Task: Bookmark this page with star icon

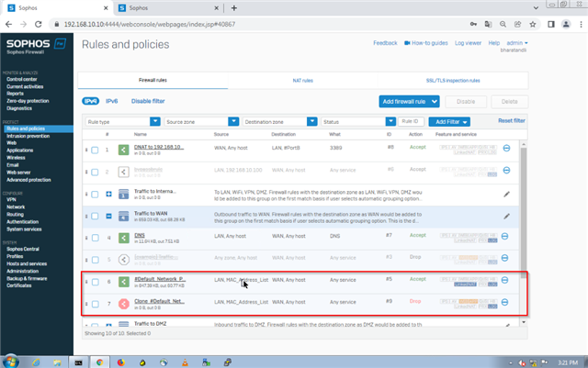Action: tap(533, 25)
